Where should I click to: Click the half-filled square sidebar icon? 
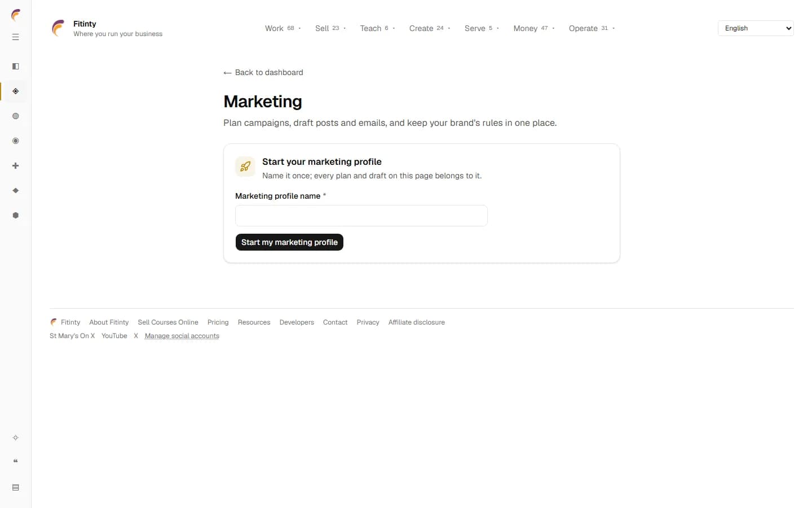pos(16,67)
